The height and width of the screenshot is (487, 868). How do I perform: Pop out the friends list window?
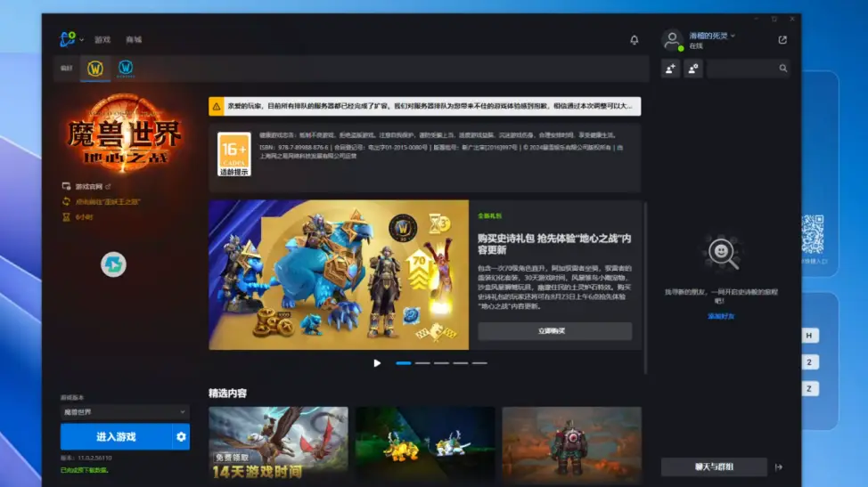[x=782, y=40]
